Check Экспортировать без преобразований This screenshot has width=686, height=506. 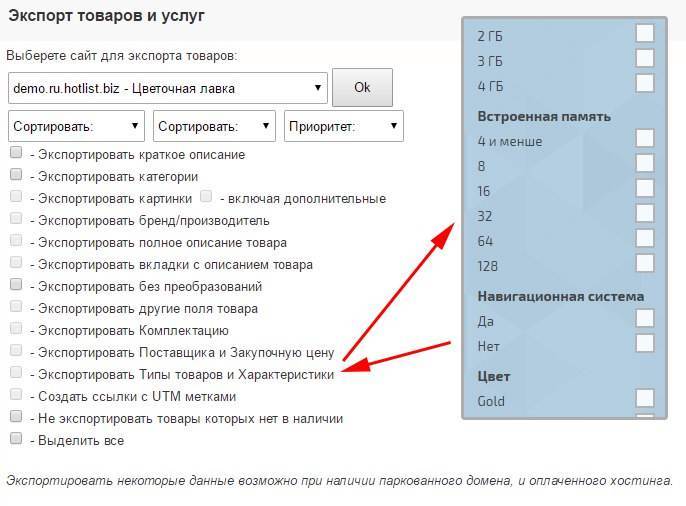[x=16, y=285]
